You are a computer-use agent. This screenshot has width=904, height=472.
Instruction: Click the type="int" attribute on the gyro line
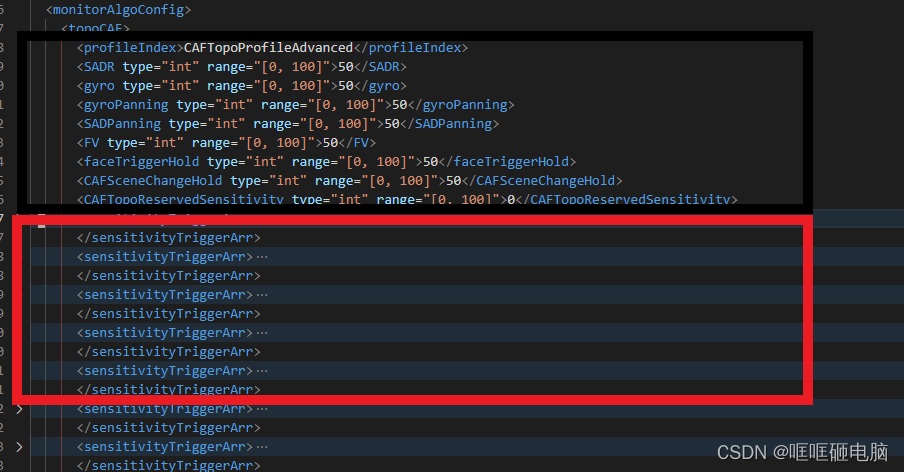click(161, 85)
